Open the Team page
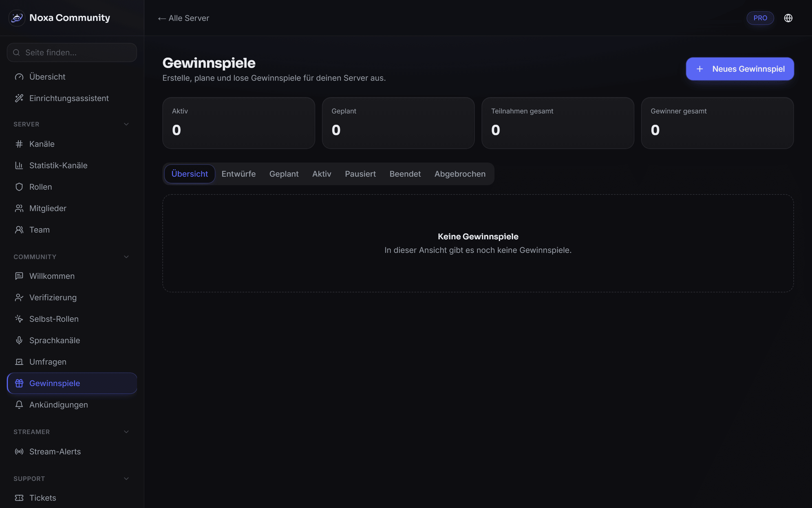Image resolution: width=812 pixels, height=508 pixels. tap(72, 230)
